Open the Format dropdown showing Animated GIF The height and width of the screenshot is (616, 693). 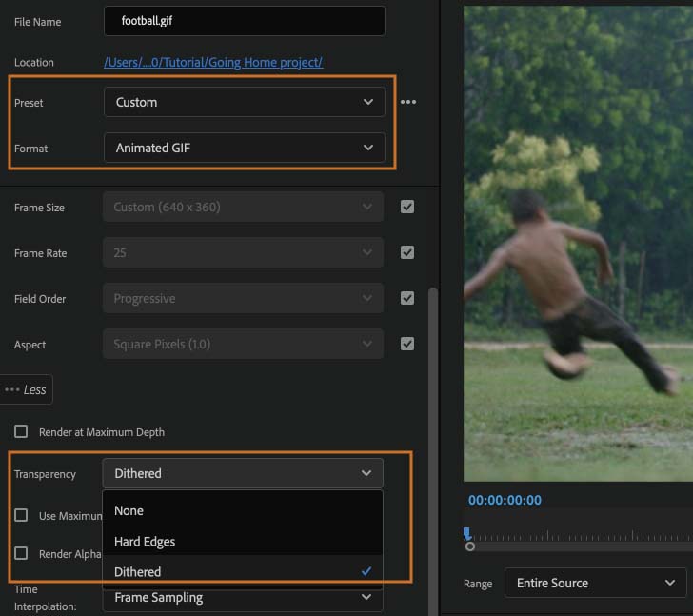(x=245, y=148)
